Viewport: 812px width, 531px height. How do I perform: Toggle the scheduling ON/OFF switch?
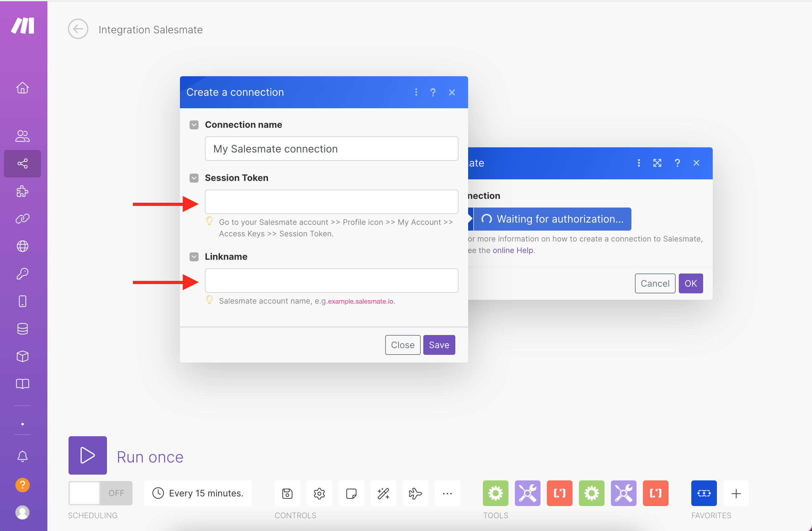click(x=101, y=494)
